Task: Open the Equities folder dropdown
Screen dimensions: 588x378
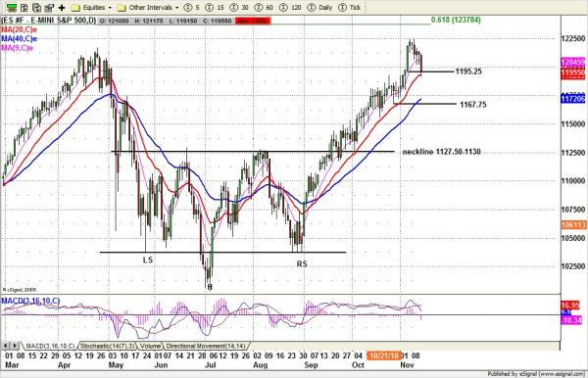Action: tap(91, 7)
